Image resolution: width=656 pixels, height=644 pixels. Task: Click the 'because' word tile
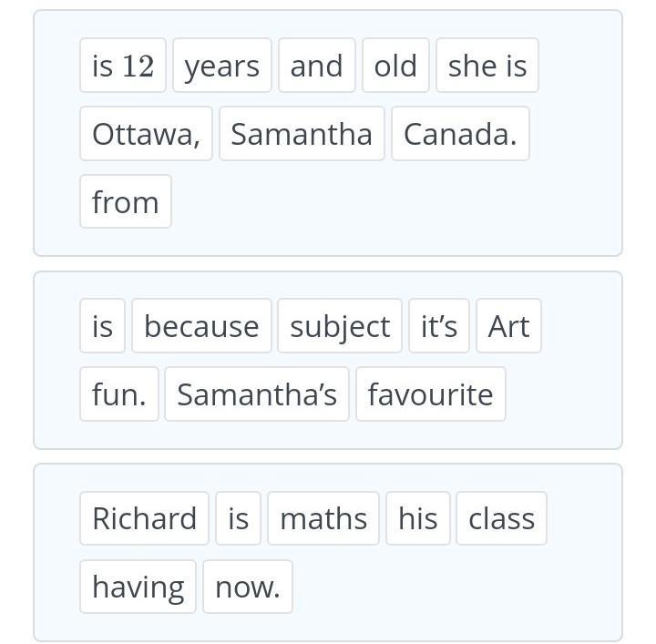pos(201,326)
